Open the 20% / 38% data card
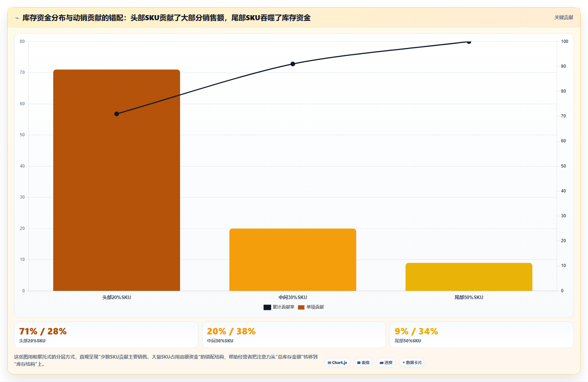 pos(294,335)
